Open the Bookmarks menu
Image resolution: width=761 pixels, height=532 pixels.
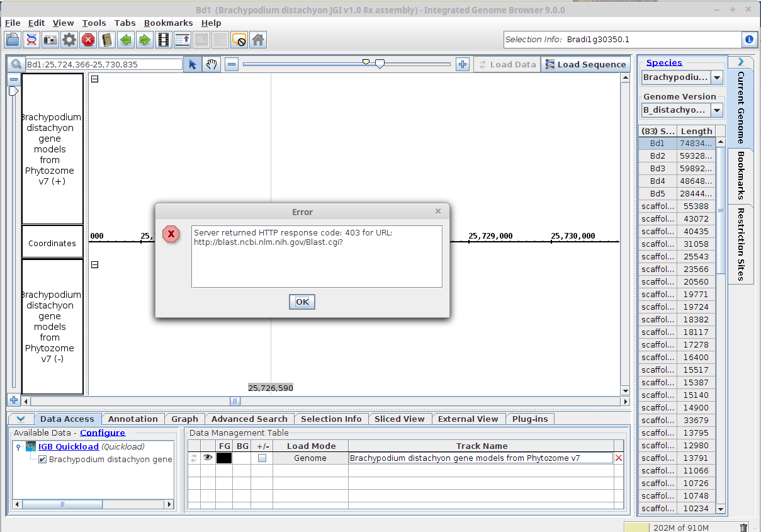(168, 23)
